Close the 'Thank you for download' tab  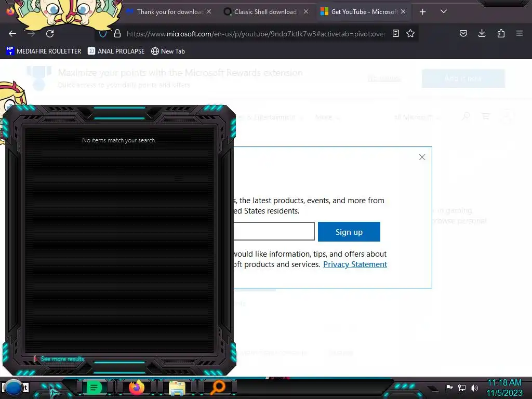(209, 11)
